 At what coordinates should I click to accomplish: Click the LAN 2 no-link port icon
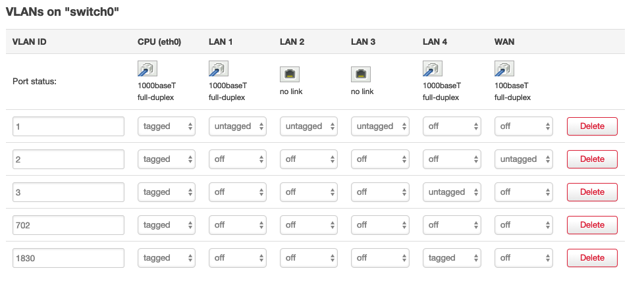(x=290, y=74)
